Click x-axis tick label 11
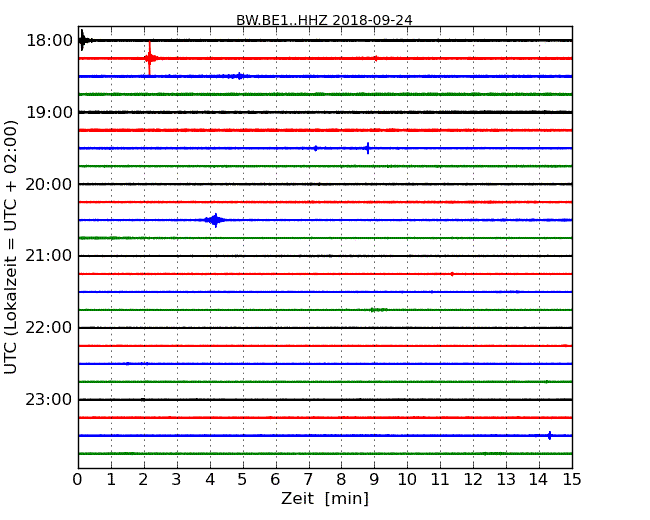 [x=440, y=480]
